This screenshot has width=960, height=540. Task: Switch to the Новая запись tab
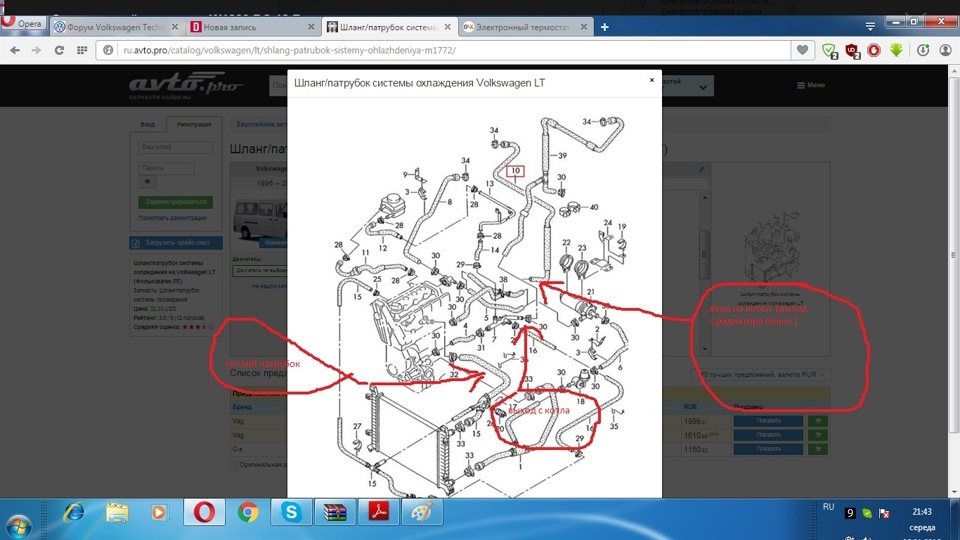(252, 27)
